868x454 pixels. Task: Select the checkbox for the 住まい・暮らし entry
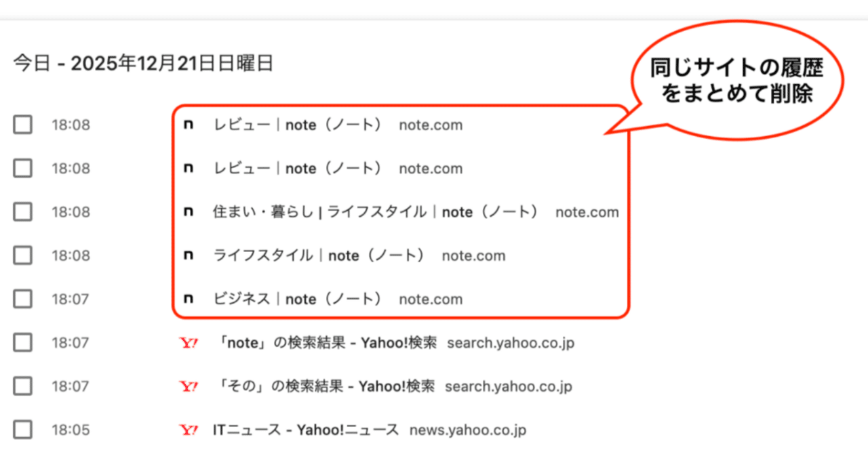[22, 211]
